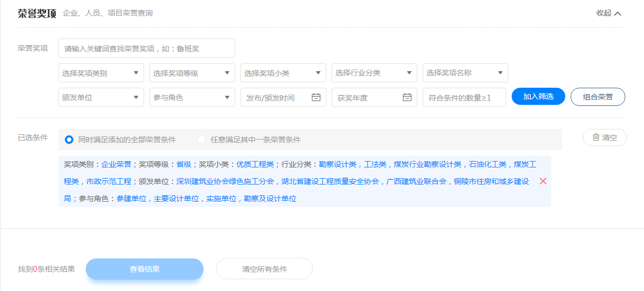Screen dimensions: 644x291
Task: Open the 选择奖项类别 dropdown
Action: [x=101, y=73]
